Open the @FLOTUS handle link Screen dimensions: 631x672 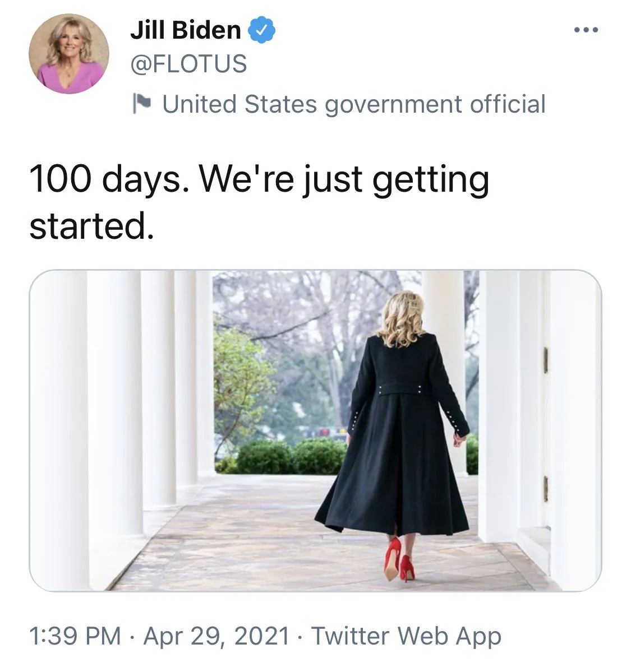(188, 64)
